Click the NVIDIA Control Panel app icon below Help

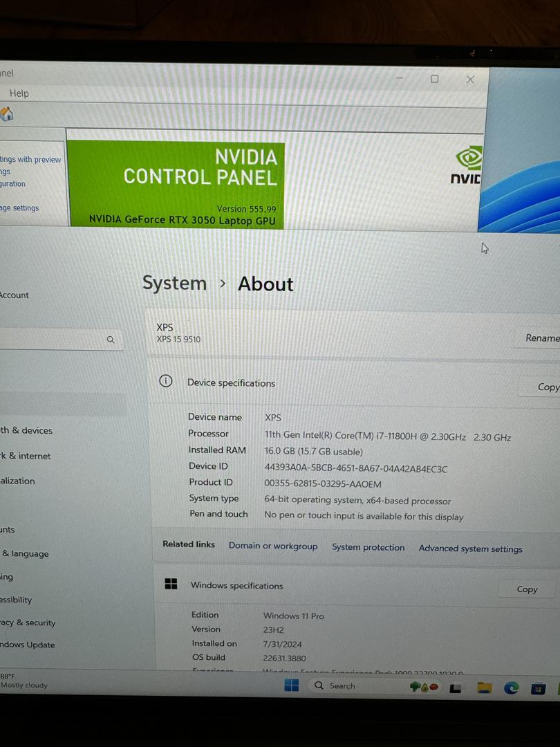click(8, 115)
